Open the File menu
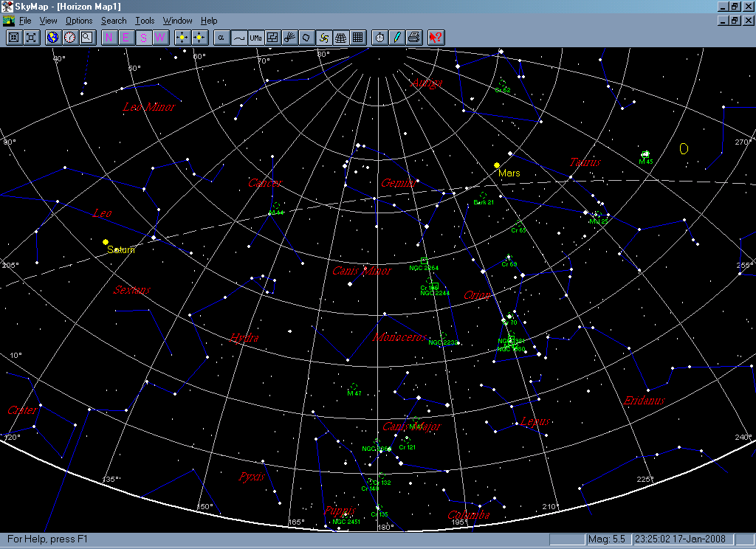The width and height of the screenshot is (756, 549). (25, 21)
